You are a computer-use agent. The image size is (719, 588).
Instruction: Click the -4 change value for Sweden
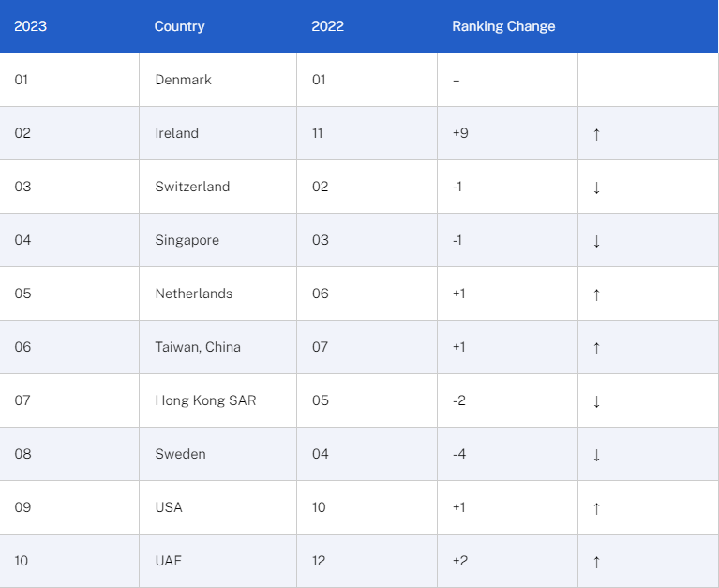459,454
